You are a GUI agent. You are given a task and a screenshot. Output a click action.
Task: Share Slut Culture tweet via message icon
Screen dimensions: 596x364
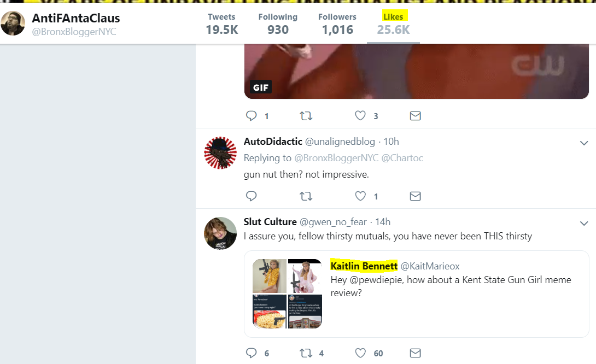pos(416,353)
